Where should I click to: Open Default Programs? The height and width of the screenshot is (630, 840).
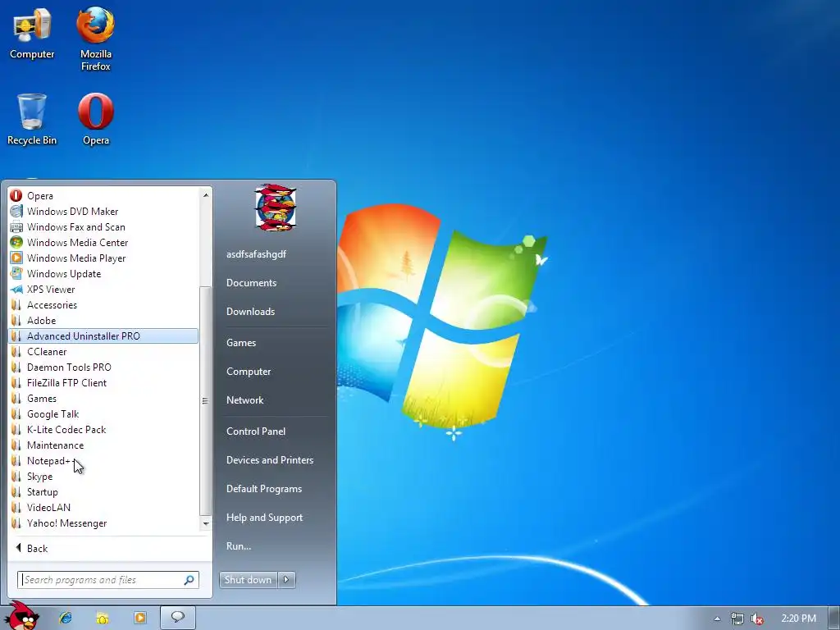[x=263, y=489]
